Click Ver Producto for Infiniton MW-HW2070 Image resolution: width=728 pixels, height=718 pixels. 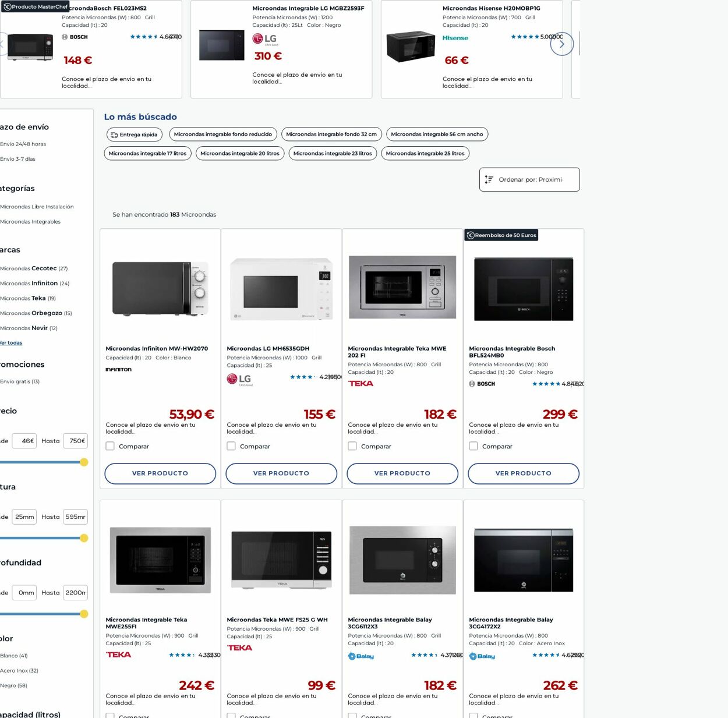click(160, 473)
